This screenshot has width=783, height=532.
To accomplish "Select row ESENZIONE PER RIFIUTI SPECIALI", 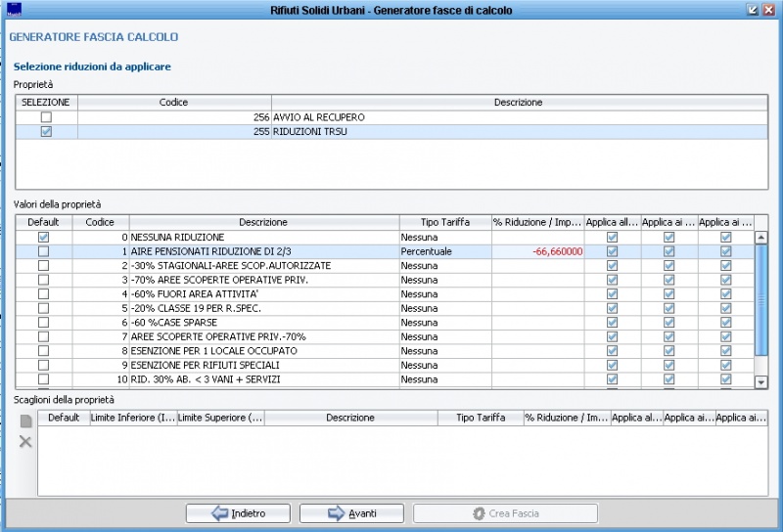I will point(263,365).
